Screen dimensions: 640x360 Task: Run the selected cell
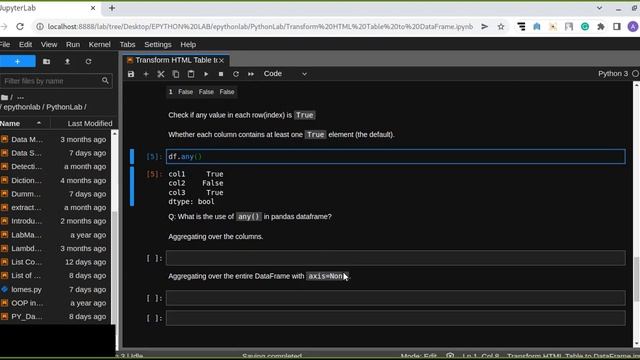[206, 74]
